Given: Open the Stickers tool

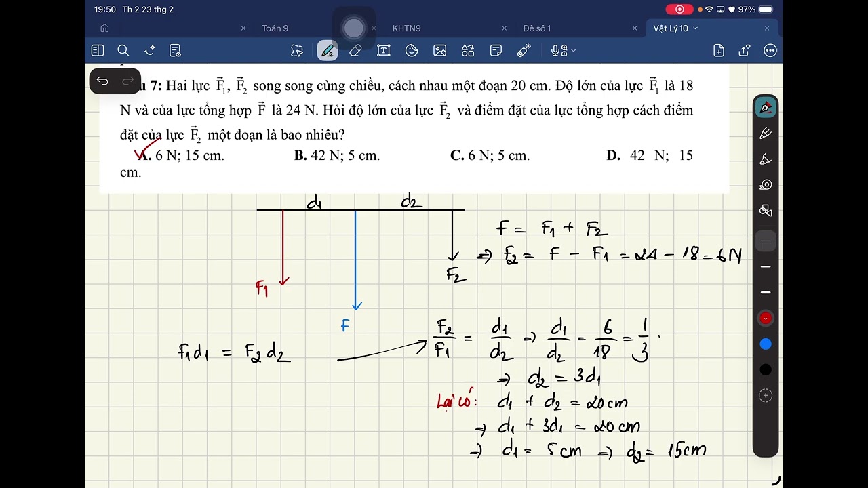Looking at the screenshot, I should (412, 50).
